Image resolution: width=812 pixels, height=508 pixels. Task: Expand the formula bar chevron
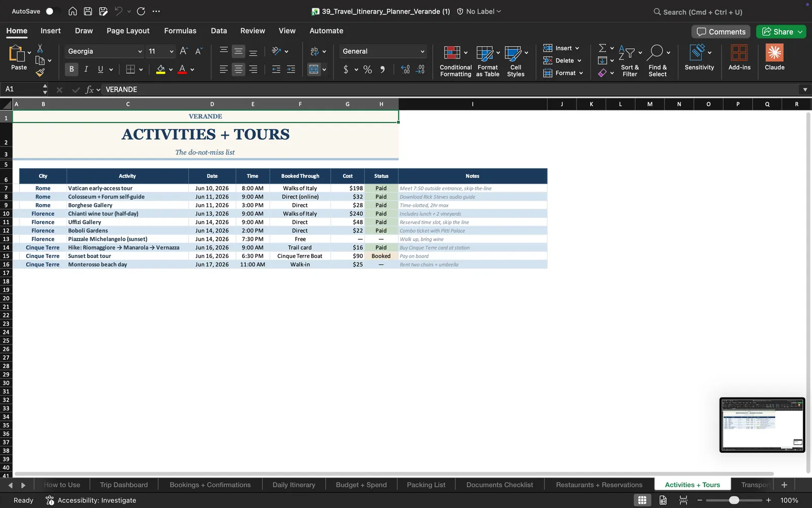(805, 89)
